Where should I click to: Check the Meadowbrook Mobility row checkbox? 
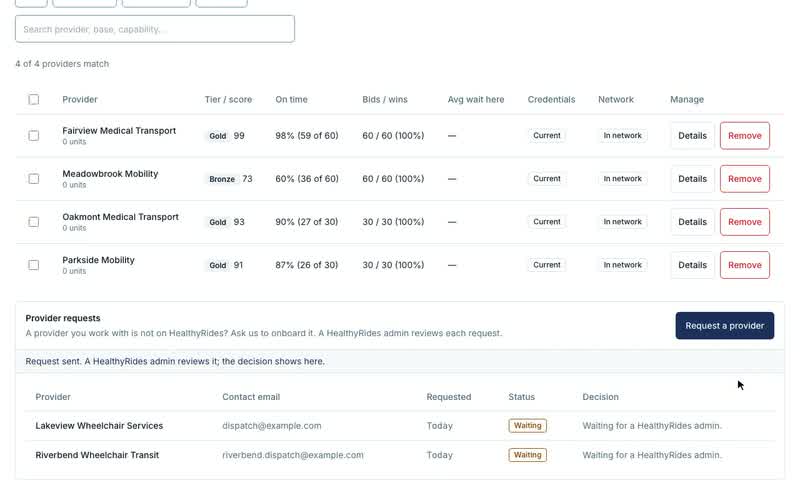point(34,179)
